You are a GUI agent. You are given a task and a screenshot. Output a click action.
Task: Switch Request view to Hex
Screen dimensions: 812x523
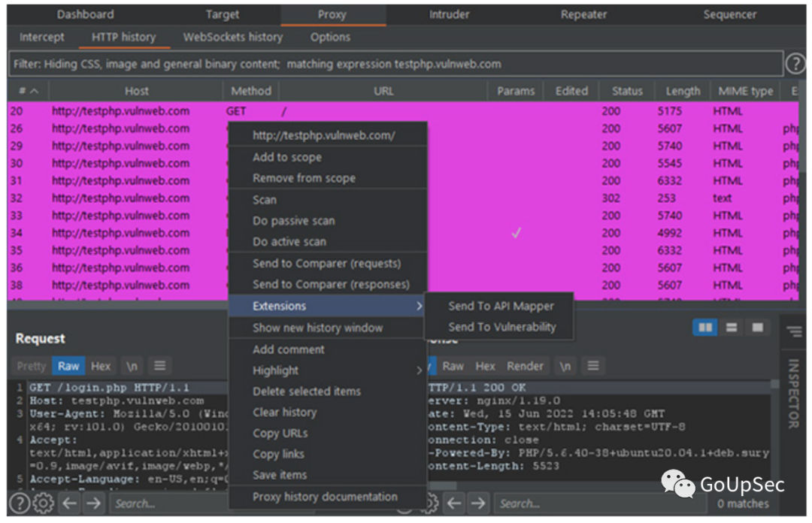pos(101,366)
